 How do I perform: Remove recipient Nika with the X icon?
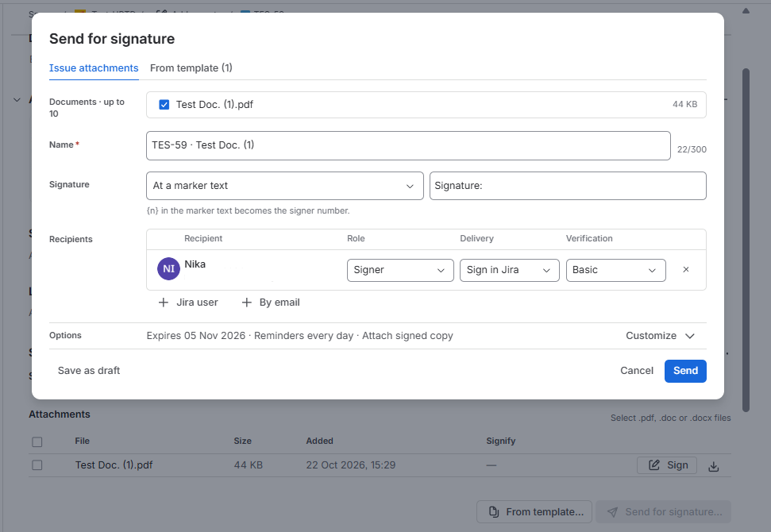[685, 269]
